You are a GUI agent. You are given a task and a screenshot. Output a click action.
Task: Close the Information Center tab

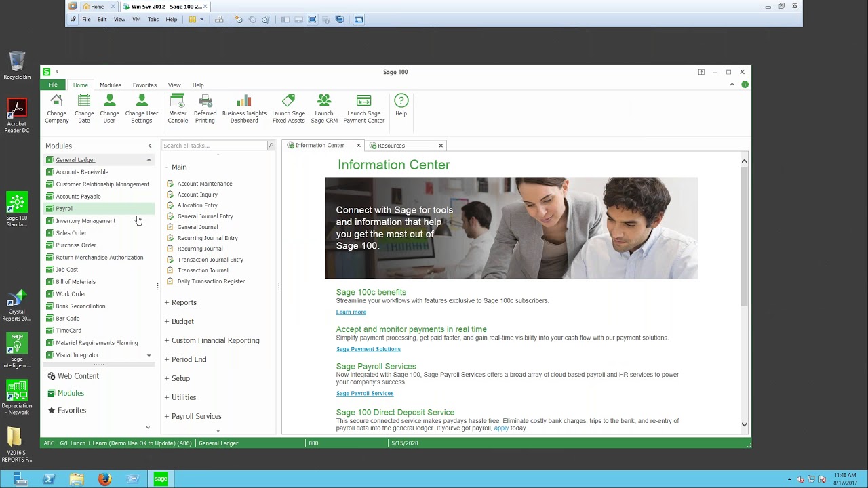pyautogui.click(x=359, y=146)
